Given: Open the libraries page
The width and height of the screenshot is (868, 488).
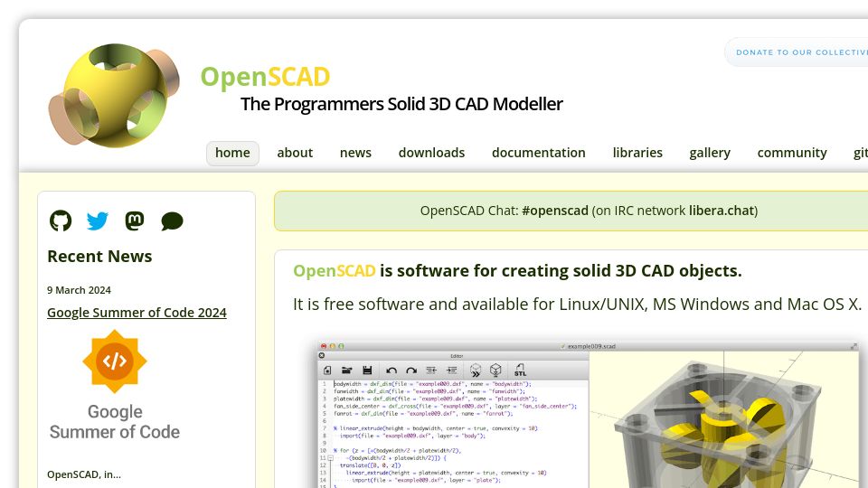Looking at the screenshot, I should point(637,153).
